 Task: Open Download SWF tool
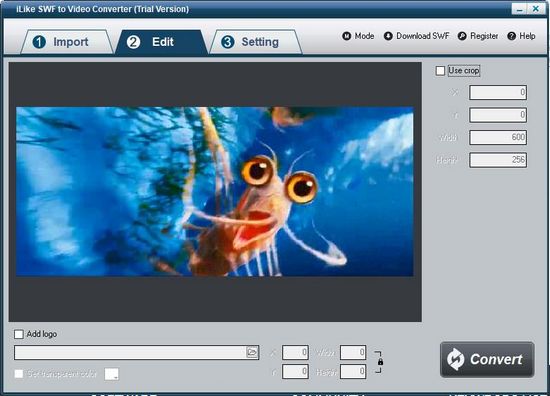(x=416, y=36)
